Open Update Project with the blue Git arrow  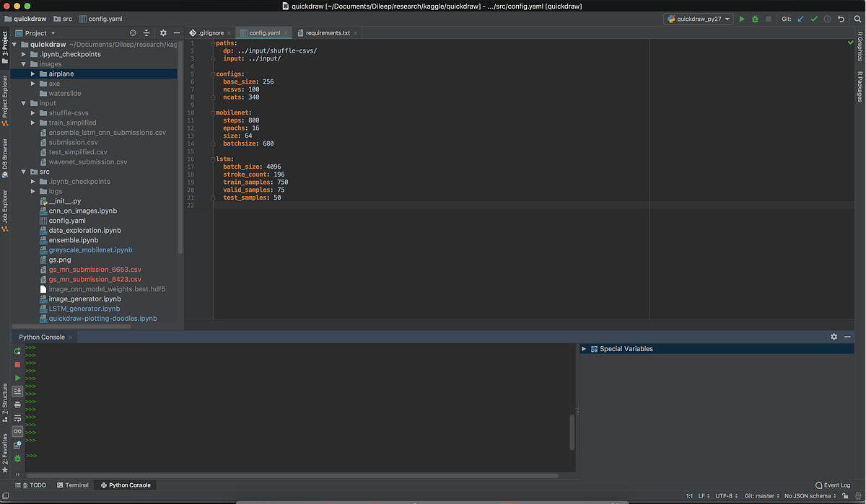coord(801,19)
